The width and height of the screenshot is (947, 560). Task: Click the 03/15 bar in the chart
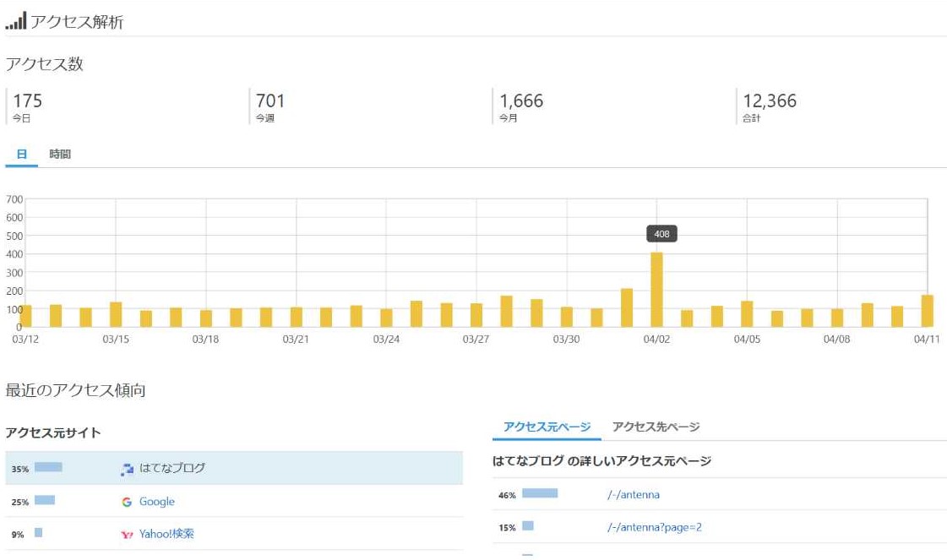point(116,314)
